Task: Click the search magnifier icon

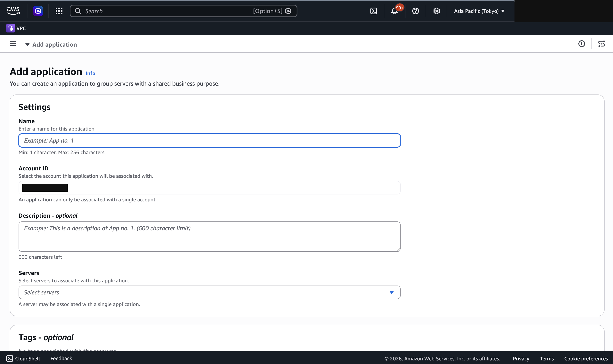Action: (78, 11)
